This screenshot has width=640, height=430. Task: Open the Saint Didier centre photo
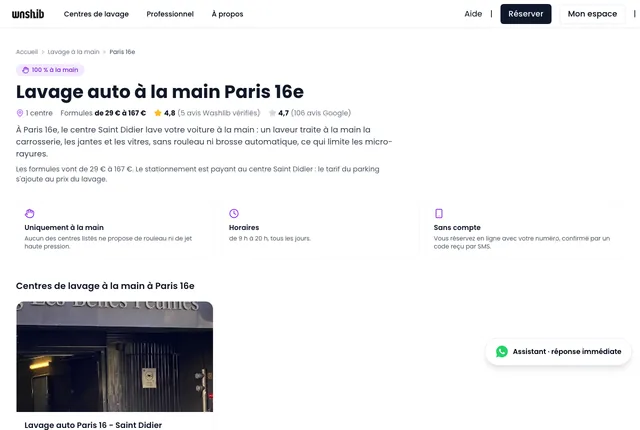click(x=115, y=357)
